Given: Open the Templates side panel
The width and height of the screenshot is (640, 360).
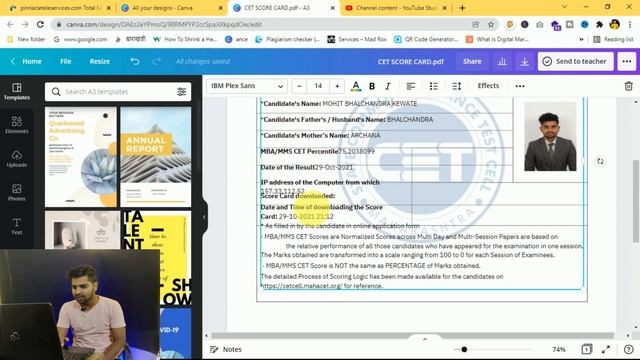Looking at the screenshot, I should 17,91.
